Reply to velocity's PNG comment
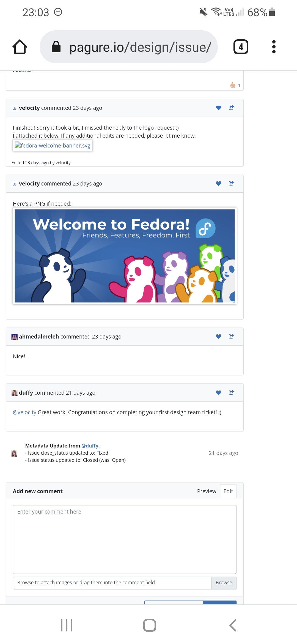The width and height of the screenshot is (297, 644). (231, 183)
